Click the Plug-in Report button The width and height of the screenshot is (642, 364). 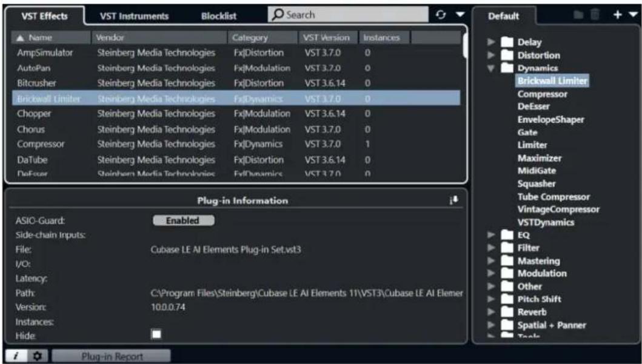112,356
